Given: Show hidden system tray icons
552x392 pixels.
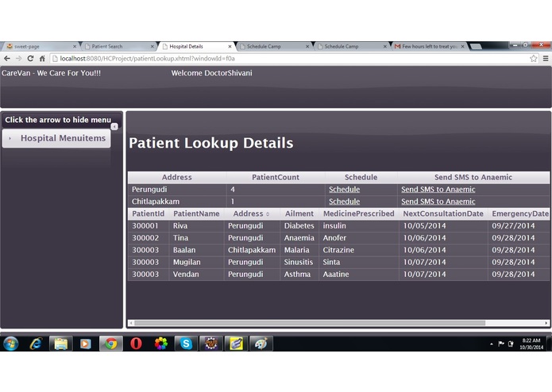Looking at the screenshot, I should click(491, 344).
